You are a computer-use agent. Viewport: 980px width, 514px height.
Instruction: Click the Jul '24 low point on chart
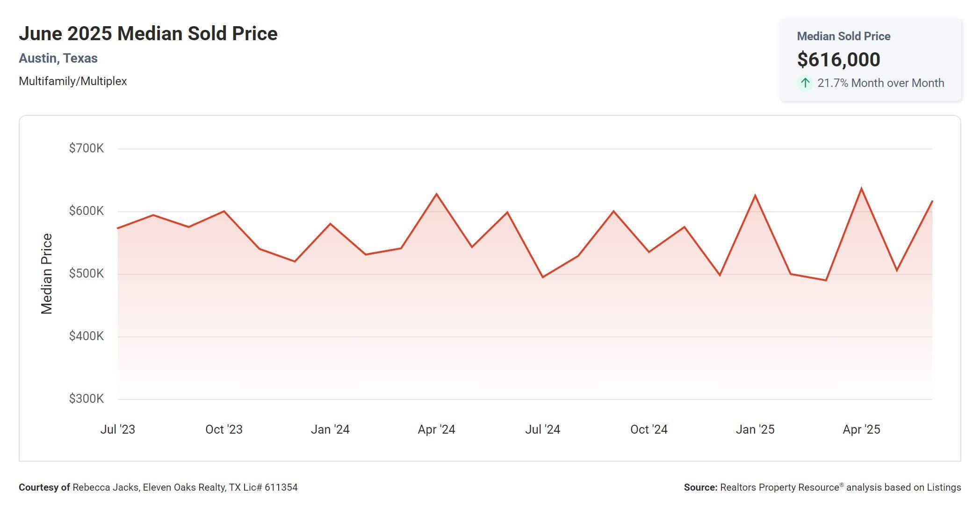[x=542, y=277]
